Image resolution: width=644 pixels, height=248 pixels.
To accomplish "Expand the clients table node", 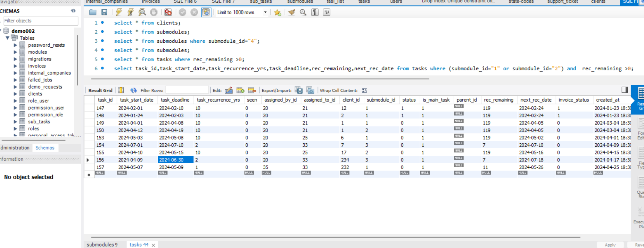I will (15, 94).
